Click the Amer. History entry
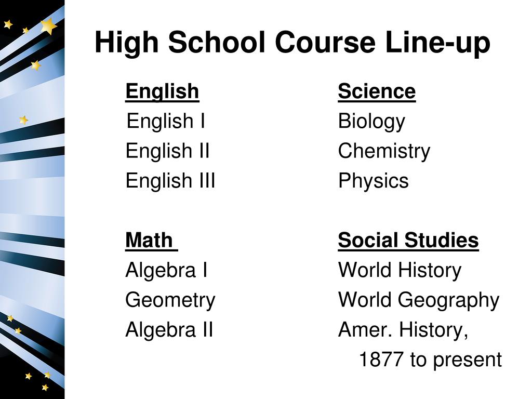This screenshot has width=532, height=399. (403, 330)
